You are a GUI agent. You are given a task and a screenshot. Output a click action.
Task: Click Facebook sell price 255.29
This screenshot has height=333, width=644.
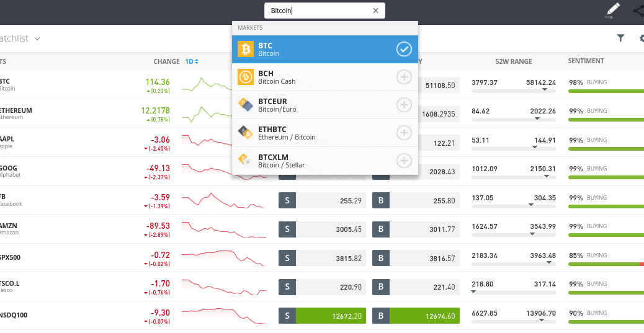click(331, 200)
